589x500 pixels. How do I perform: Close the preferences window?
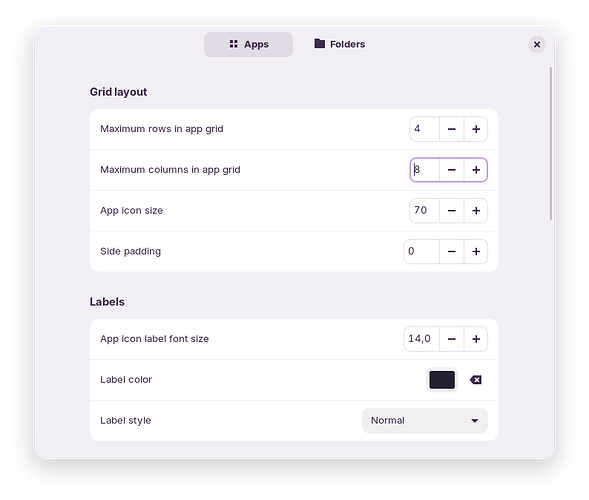[x=537, y=45]
